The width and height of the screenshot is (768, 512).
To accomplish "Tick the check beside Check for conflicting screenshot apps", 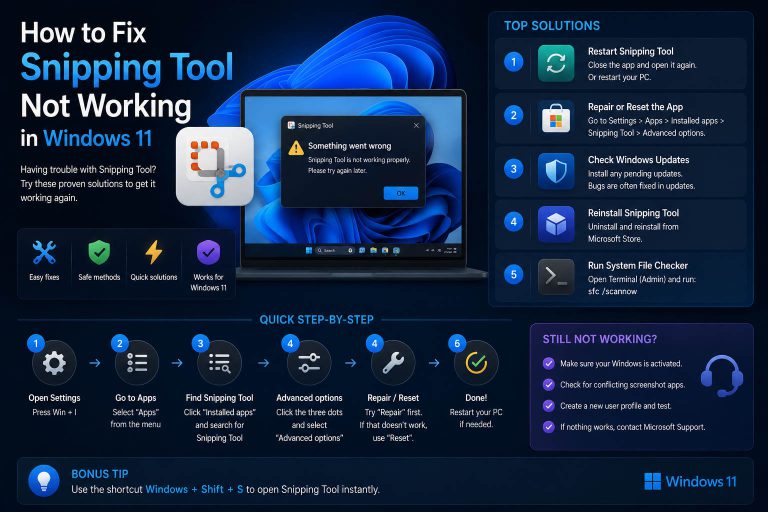I will (x=549, y=385).
